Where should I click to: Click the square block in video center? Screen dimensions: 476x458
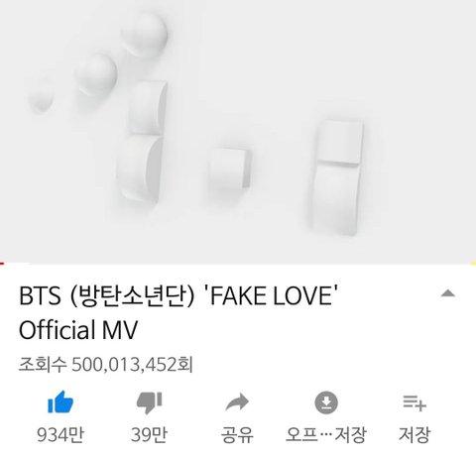(230, 171)
